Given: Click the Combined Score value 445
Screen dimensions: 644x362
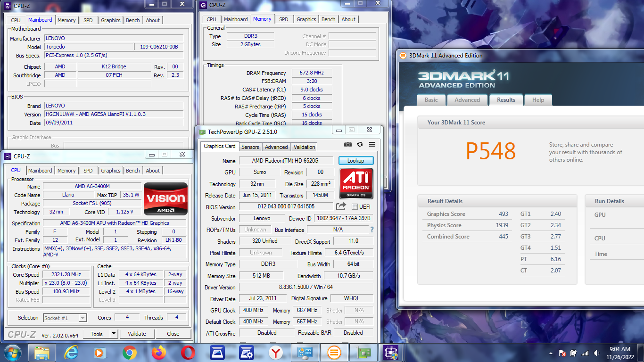Looking at the screenshot, I should pyautogui.click(x=504, y=237).
